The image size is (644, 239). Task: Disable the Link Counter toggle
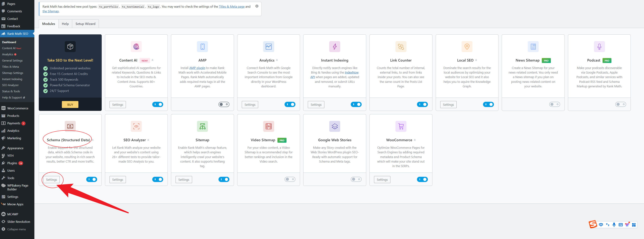[x=422, y=104]
